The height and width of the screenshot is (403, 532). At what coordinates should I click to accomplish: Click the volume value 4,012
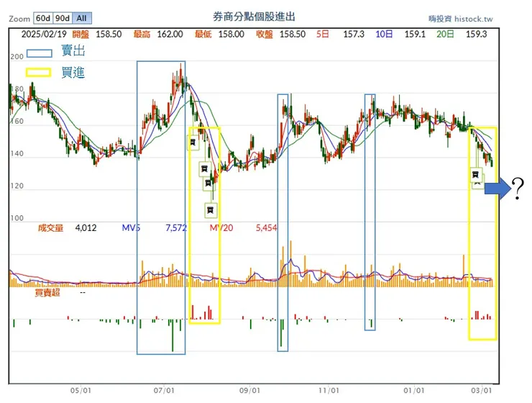point(86,228)
